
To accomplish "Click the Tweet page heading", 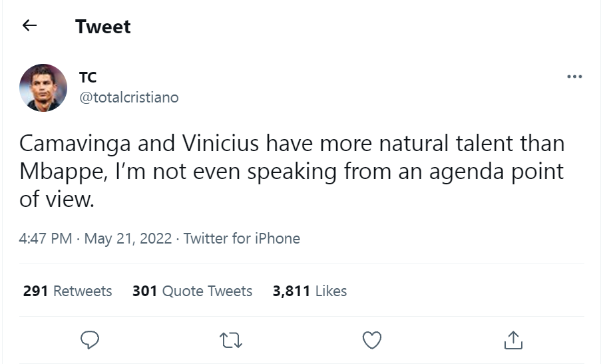I will (x=103, y=27).
